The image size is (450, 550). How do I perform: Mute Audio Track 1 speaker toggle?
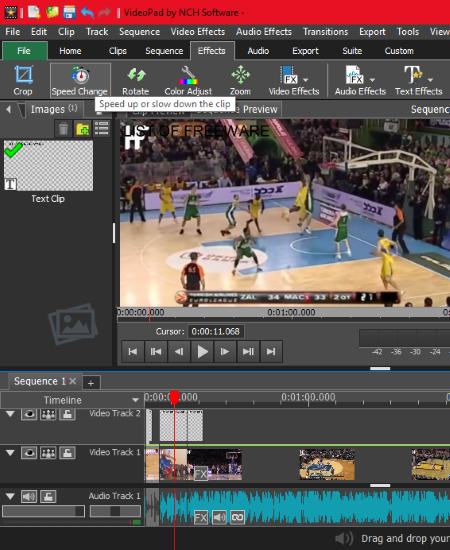pos(29,496)
